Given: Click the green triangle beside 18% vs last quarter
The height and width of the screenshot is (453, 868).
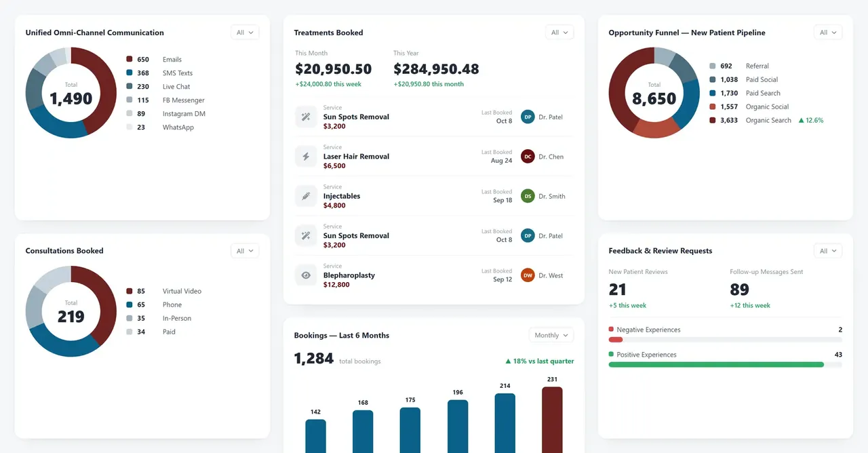Looking at the screenshot, I should [x=509, y=361].
